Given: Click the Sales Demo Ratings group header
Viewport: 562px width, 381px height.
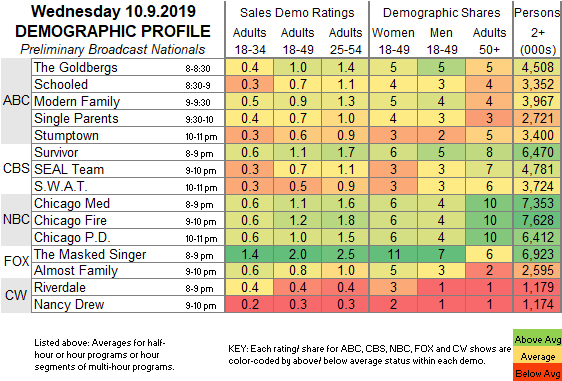Looking at the screenshot, I should [x=297, y=13].
